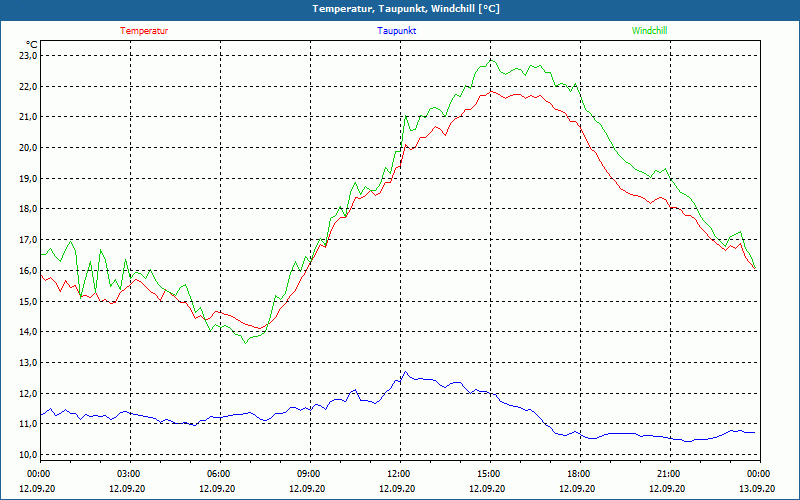Click the 21,0 y-axis value
The image size is (800, 500).
[28, 117]
